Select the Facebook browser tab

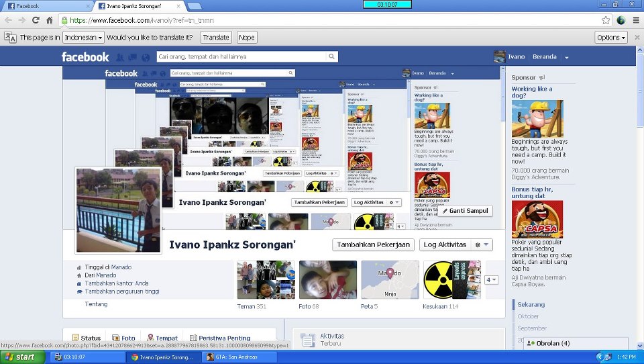point(47,6)
